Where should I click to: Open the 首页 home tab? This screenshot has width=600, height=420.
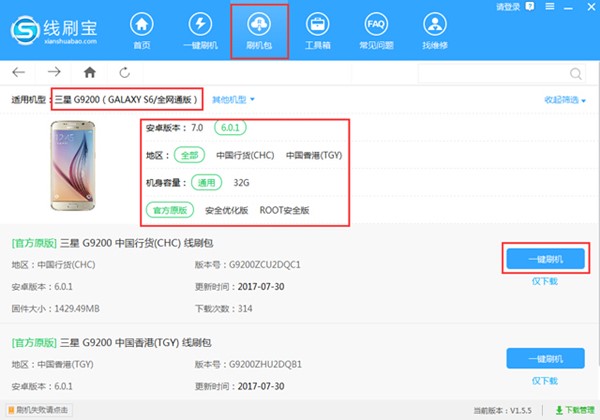[x=142, y=31]
